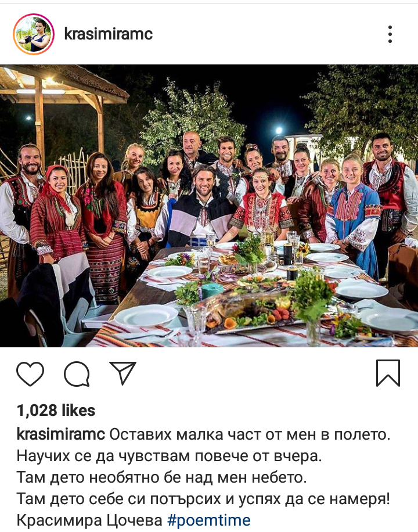Tap the signature text Красимира Цочева
The width and height of the screenshot is (418, 532).
[89, 520]
